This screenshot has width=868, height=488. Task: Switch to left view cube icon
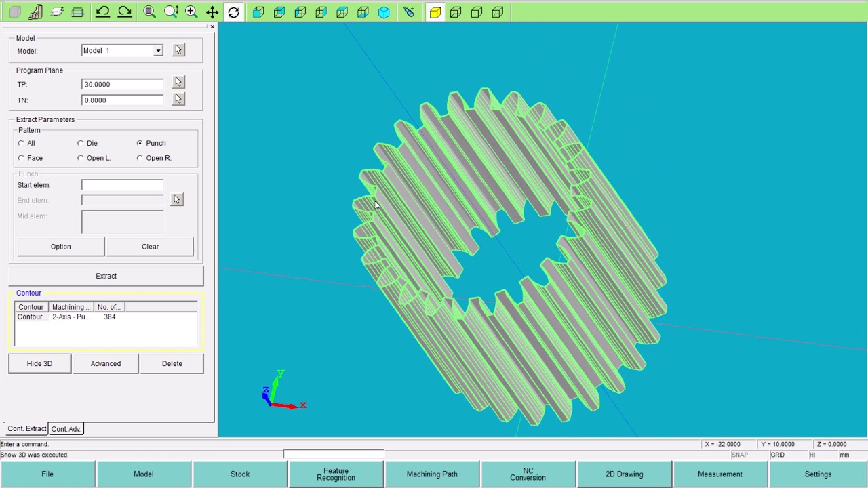300,12
